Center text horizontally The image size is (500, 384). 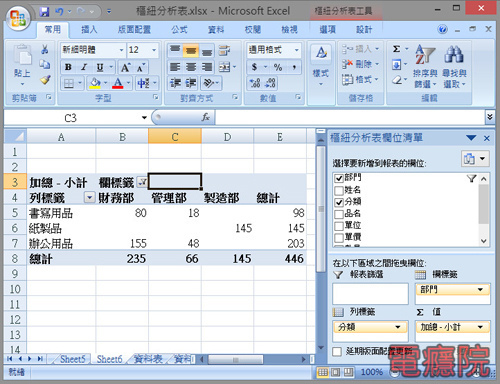(191, 67)
